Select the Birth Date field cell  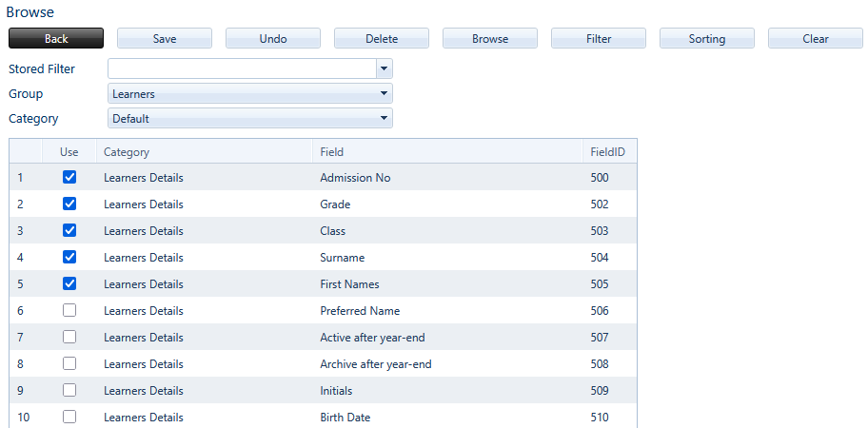447,416
